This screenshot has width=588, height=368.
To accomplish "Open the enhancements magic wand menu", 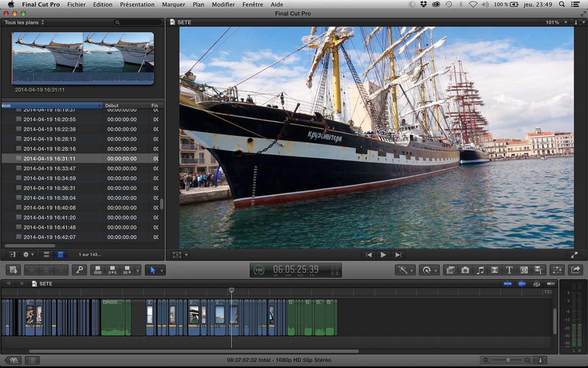I will pos(406,270).
